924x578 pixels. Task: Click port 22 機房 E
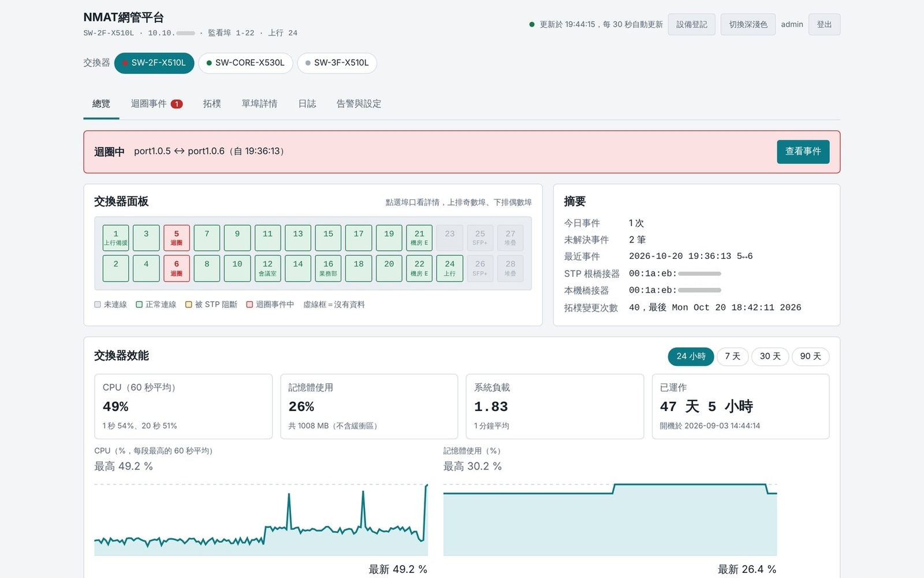coord(419,268)
